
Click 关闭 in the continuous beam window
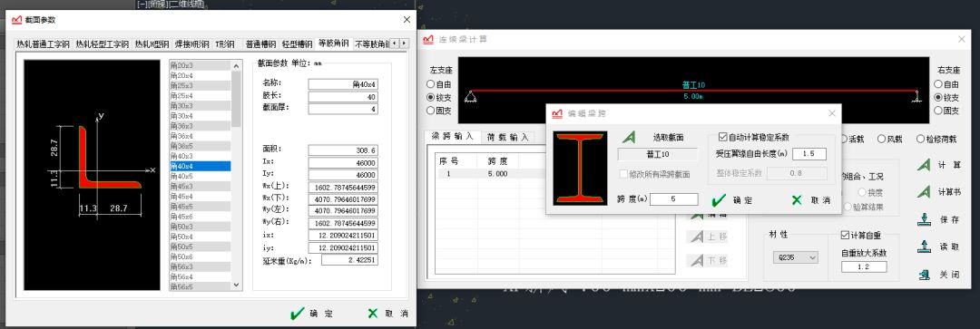click(939, 274)
